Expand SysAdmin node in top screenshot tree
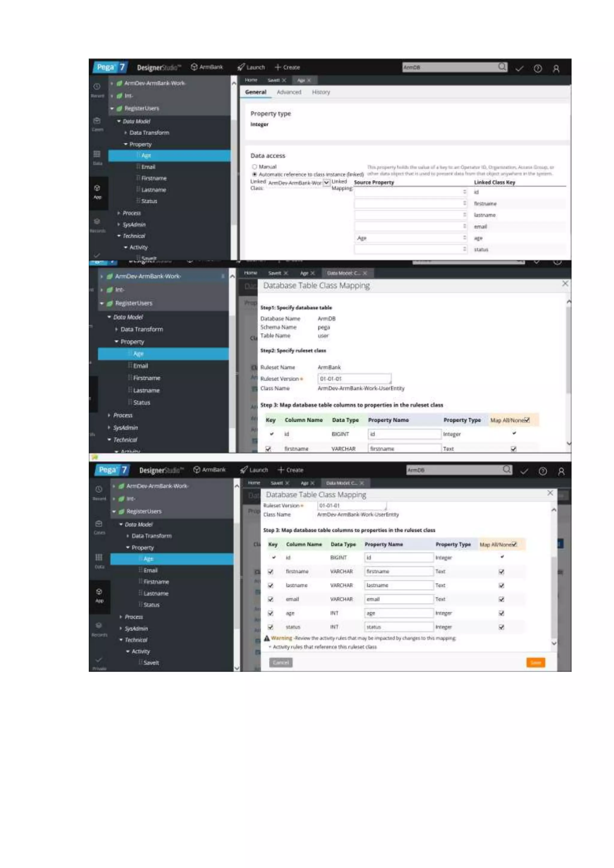Viewport: 614px width, 868px height. coord(119,224)
